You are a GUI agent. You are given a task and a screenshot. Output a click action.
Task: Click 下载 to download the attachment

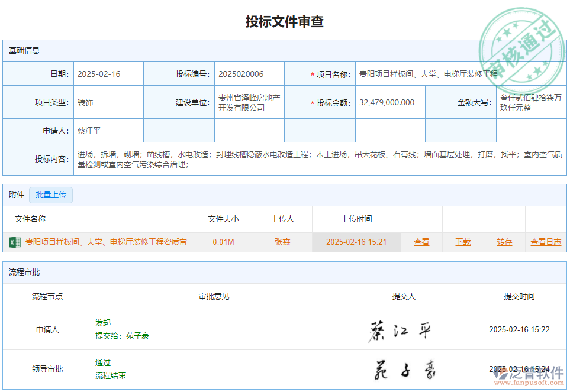pyautogui.click(x=463, y=242)
